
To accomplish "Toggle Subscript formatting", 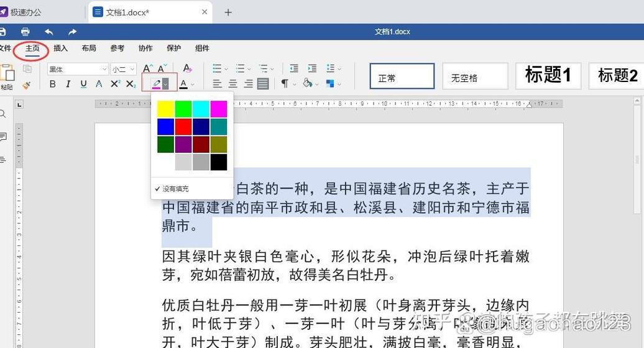I will (131, 84).
